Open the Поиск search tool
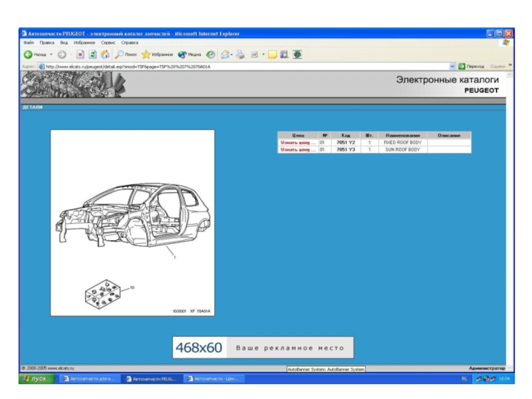This screenshot has width=532, height=399. tap(126, 55)
